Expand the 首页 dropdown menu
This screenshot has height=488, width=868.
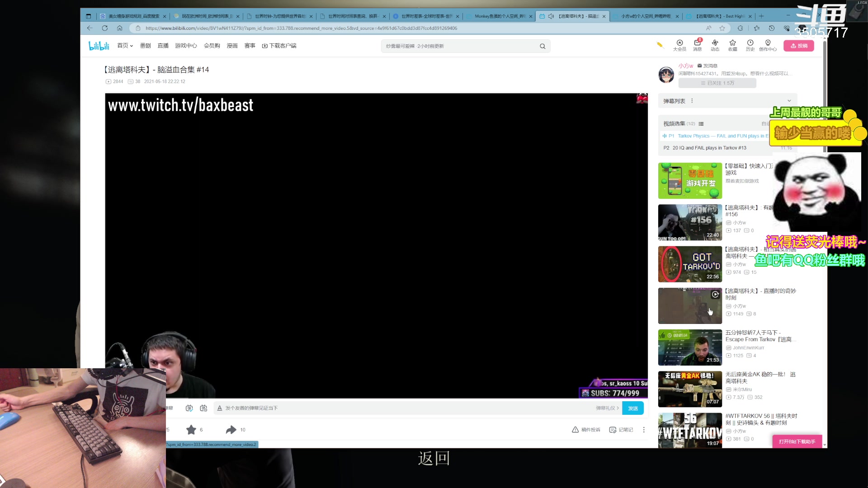point(125,46)
